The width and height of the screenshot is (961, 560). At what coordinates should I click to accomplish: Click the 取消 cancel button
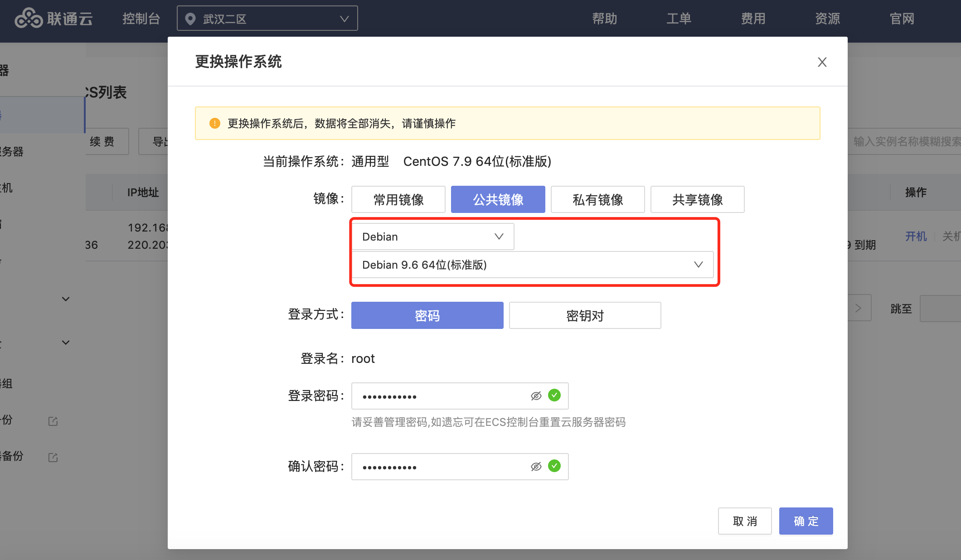click(744, 521)
